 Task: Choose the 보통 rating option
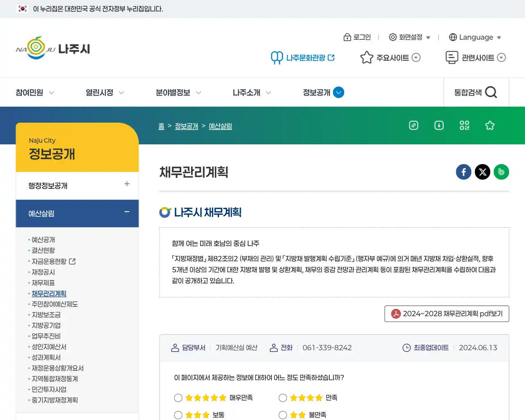pyautogui.click(x=178, y=415)
